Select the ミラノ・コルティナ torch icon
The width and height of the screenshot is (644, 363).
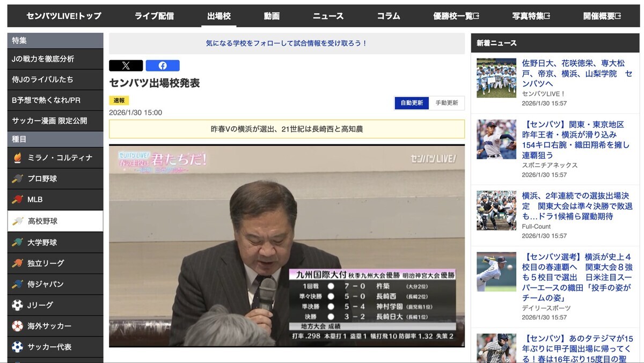pos(18,158)
